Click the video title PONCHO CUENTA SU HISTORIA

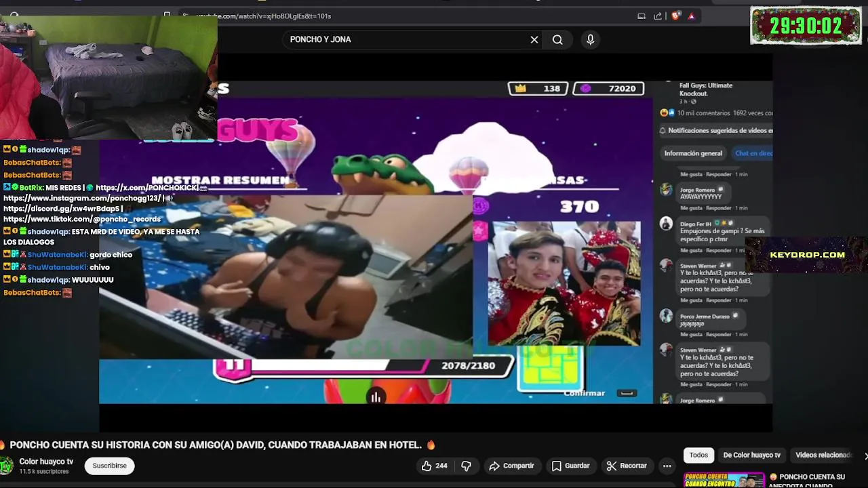216,445
